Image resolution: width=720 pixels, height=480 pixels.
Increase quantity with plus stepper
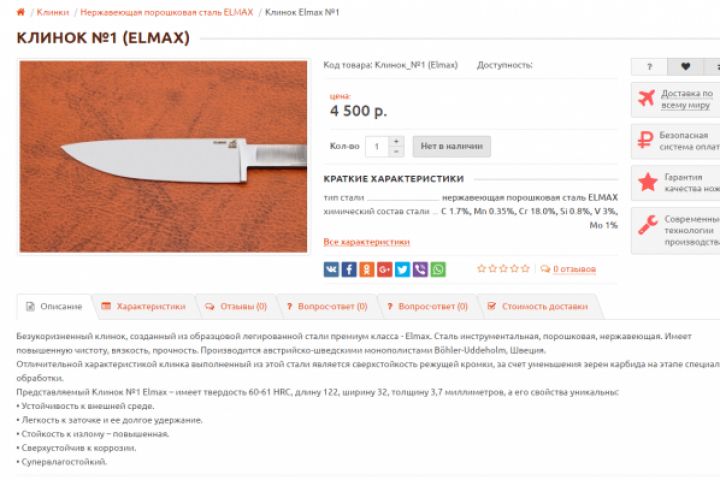coord(396,141)
